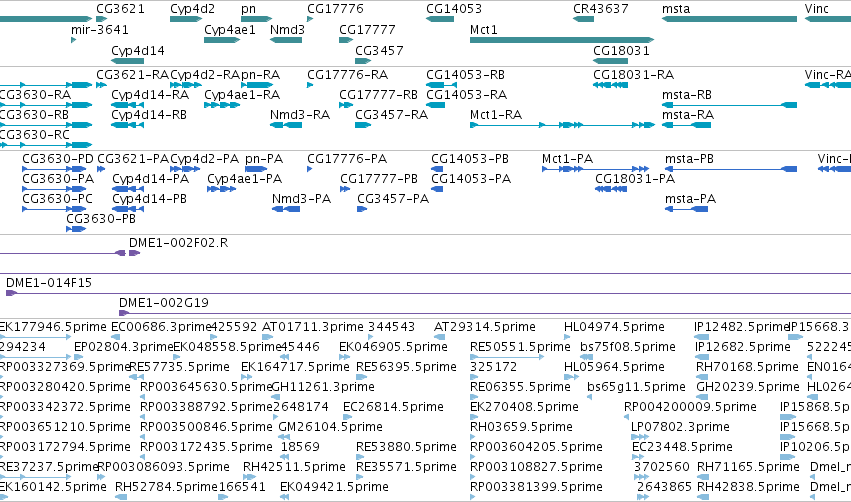The height and width of the screenshot is (502, 851).
Task: Click transcript CG14053-RA
Action: [466, 94]
